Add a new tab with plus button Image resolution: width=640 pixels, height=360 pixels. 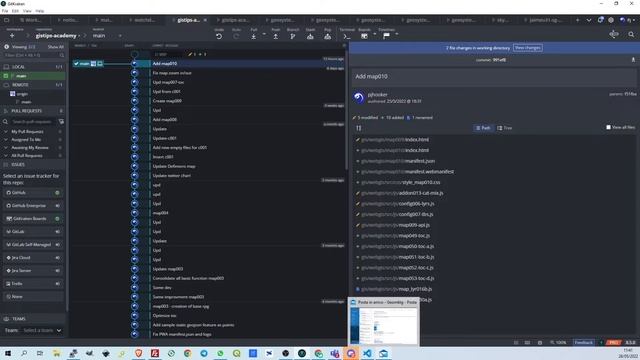coord(577,20)
